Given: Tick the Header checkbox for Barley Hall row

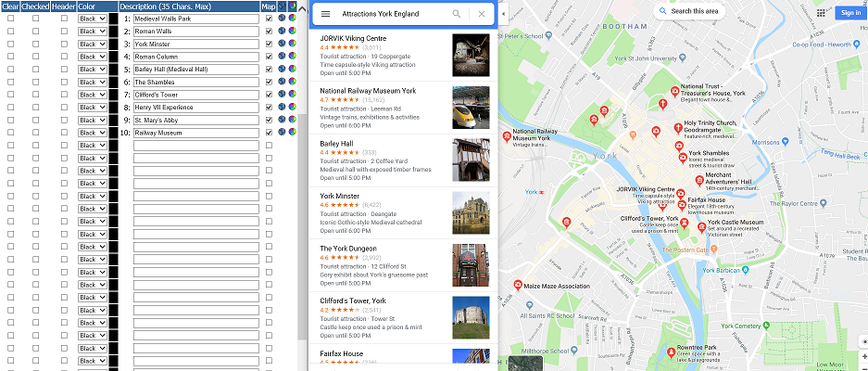Looking at the screenshot, I should click(64, 70).
